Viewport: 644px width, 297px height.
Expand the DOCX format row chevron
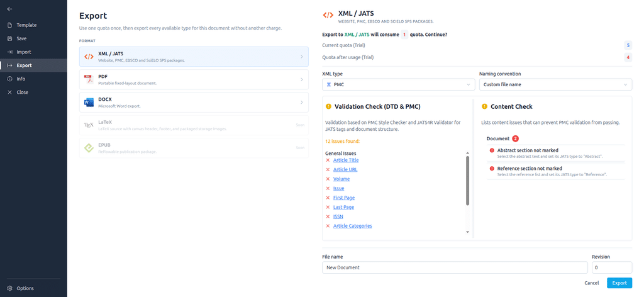[x=302, y=103]
